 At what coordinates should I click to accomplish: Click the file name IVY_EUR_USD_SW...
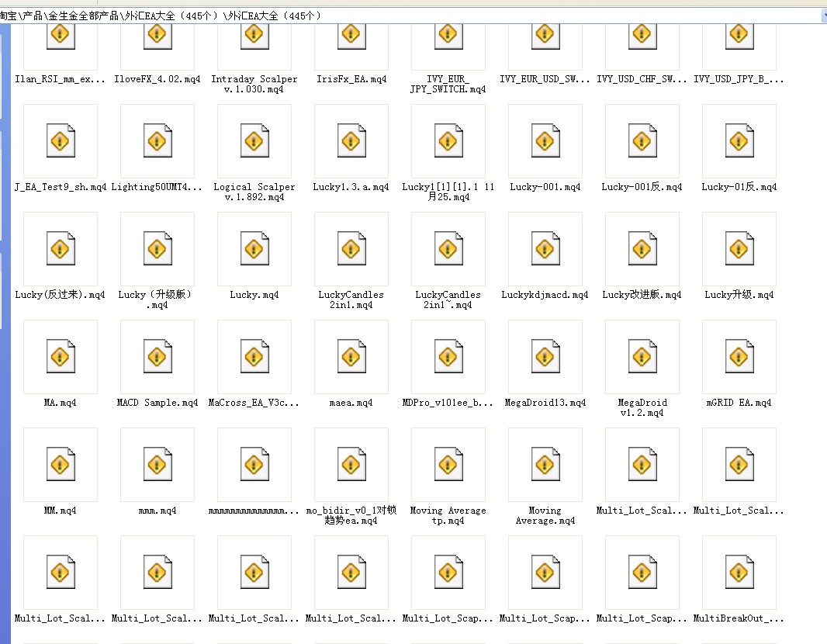pyautogui.click(x=545, y=79)
